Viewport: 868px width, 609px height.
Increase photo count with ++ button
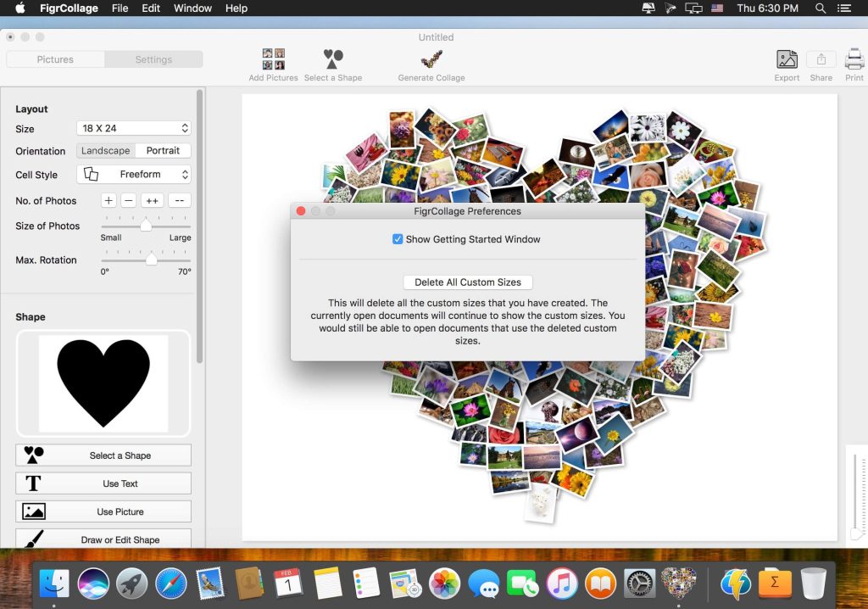click(152, 201)
